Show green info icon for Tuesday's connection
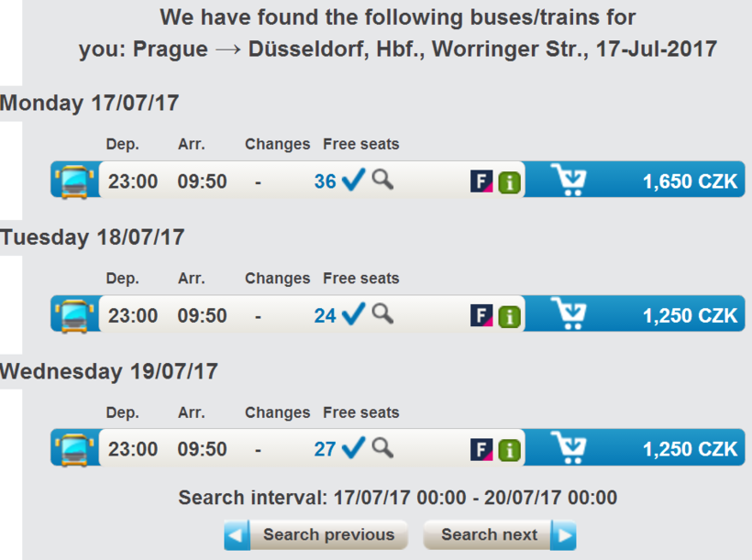Viewport: 752px width, 560px height. [x=509, y=316]
